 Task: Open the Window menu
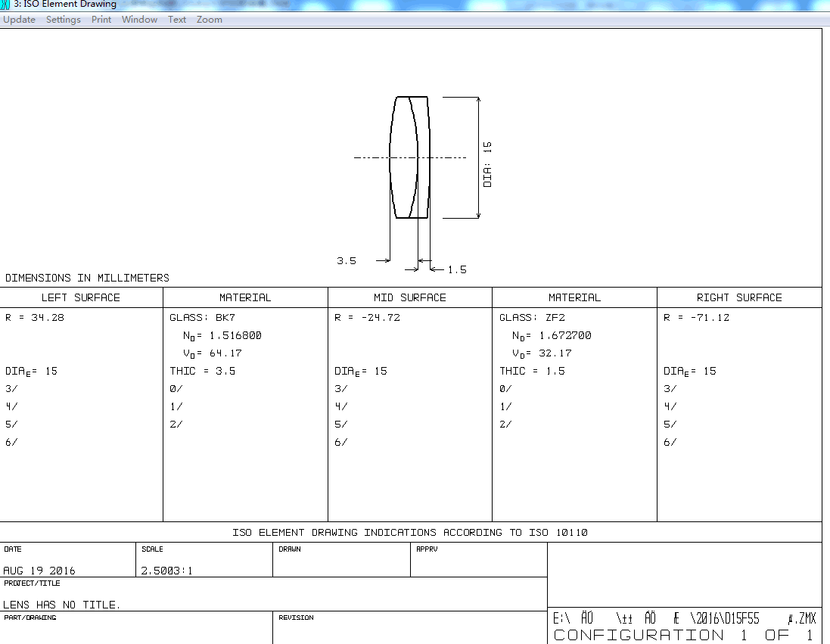(x=139, y=20)
